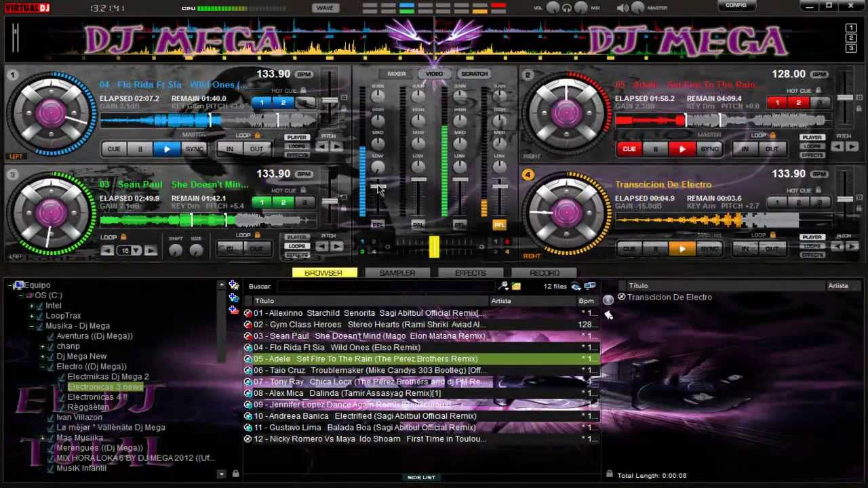Toggle deck 1 hot cue 1
The width and height of the screenshot is (868, 488).
click(262, 102)
